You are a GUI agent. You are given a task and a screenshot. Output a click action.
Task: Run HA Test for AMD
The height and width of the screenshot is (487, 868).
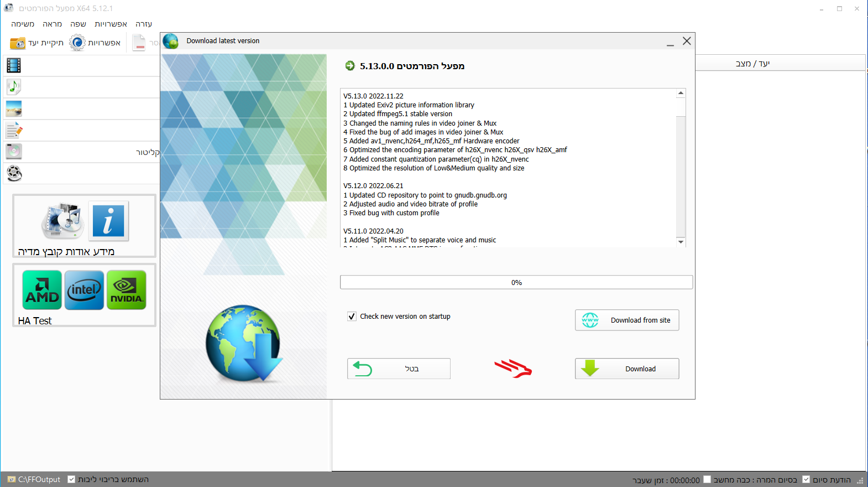(x=42, y=290)
